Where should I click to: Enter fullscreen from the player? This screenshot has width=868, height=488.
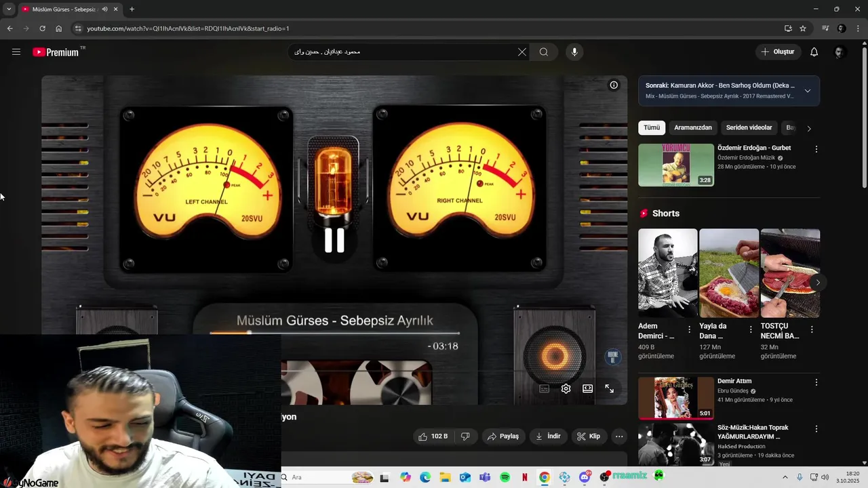pyautogui.click(x=610, y=388)
